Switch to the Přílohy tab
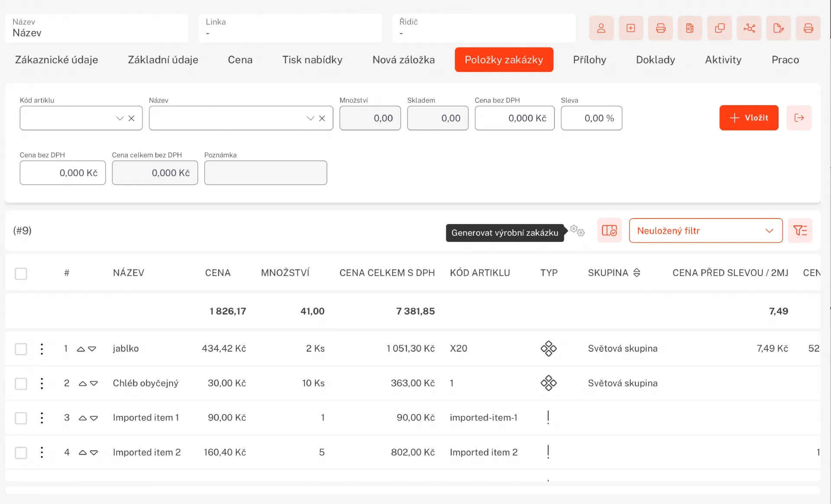The image size is (831, 504). 589,60
